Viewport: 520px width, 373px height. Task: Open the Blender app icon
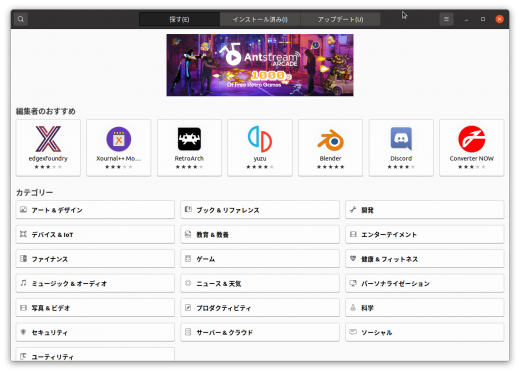330,140
